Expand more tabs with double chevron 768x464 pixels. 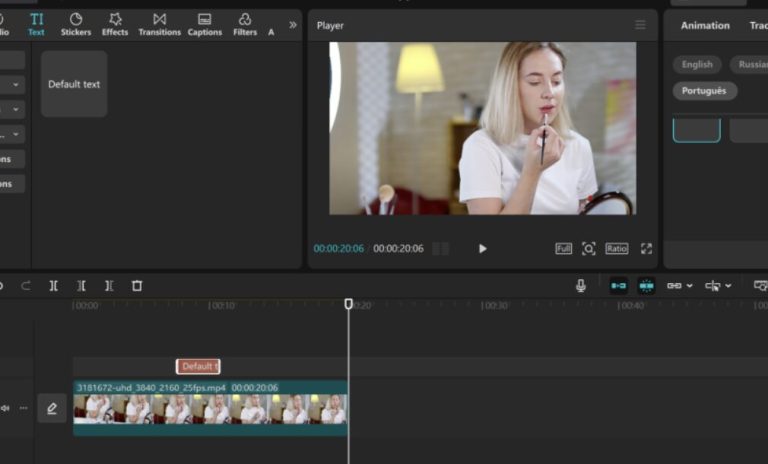(293, 25)
